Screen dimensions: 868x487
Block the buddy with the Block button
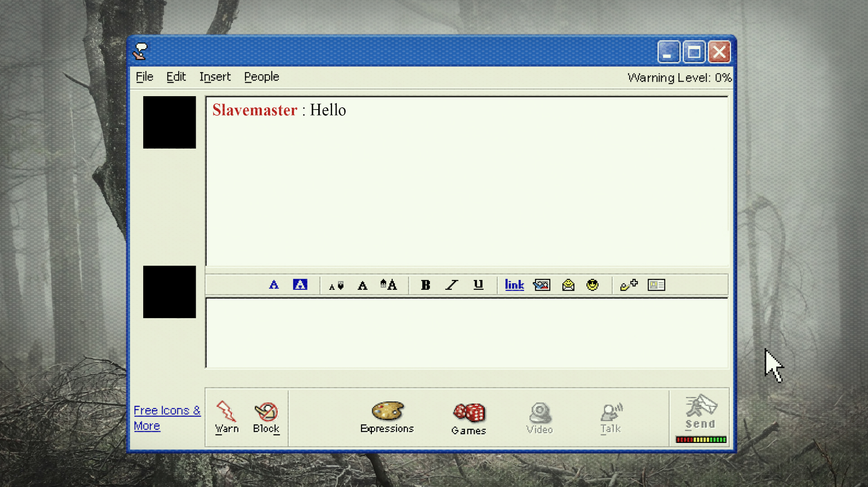[x=266, y=418]
